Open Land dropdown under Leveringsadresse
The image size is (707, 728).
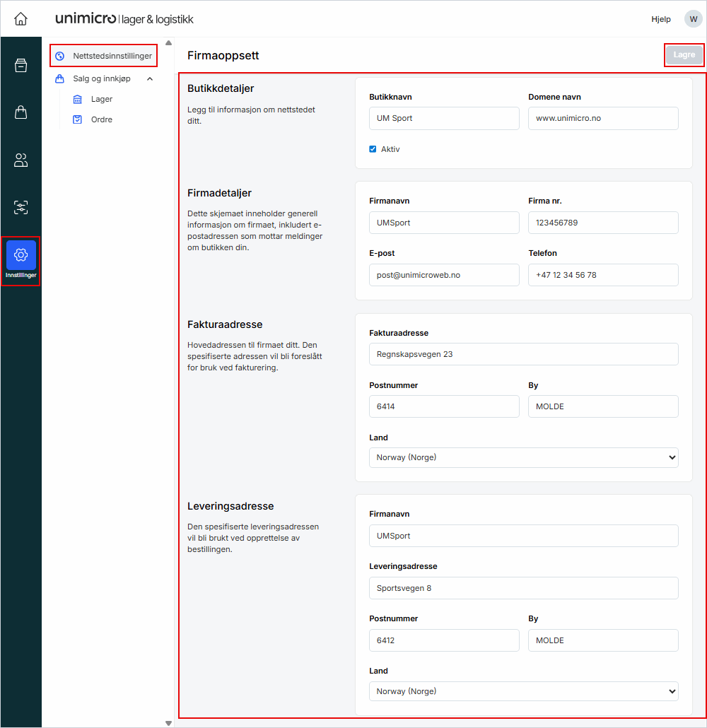coord(523,691)
